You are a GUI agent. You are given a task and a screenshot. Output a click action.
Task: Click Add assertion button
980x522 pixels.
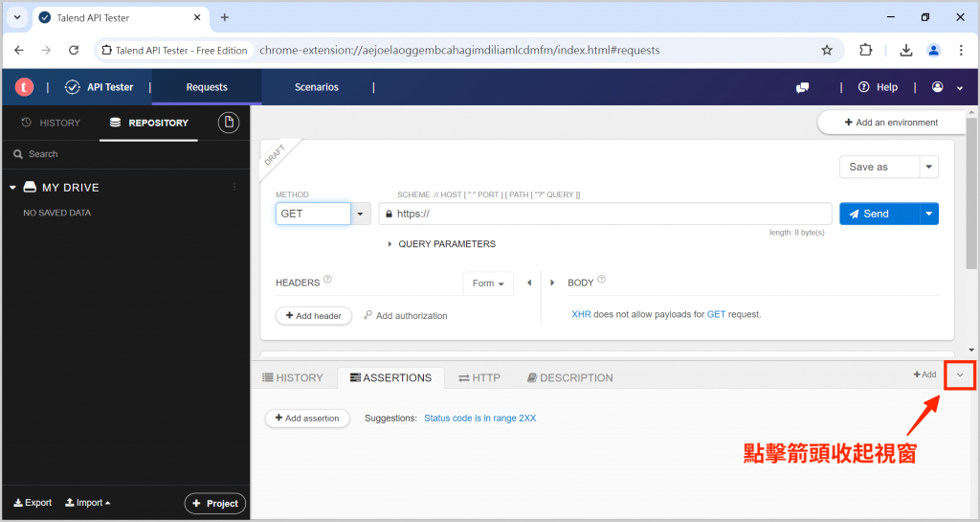(307, 419)
